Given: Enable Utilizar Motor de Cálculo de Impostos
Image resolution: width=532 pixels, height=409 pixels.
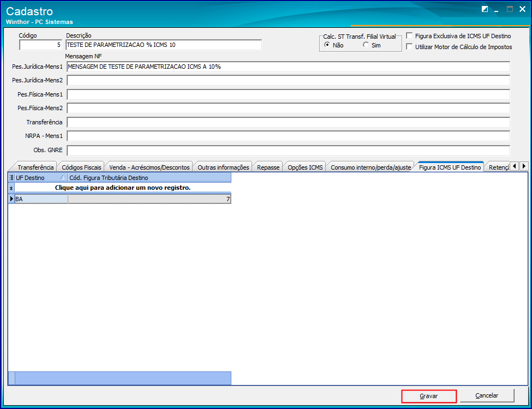Looking at the screenshot, I should 410,46.
